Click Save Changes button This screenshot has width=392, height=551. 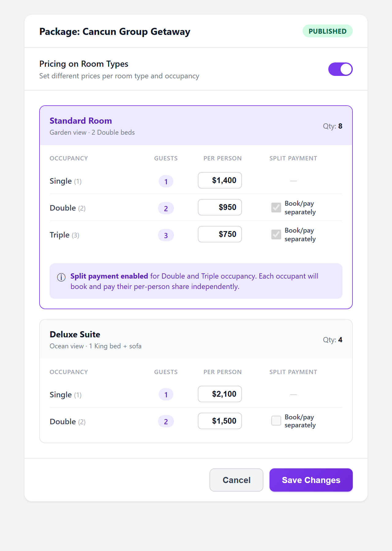click(x=311, y=480)
